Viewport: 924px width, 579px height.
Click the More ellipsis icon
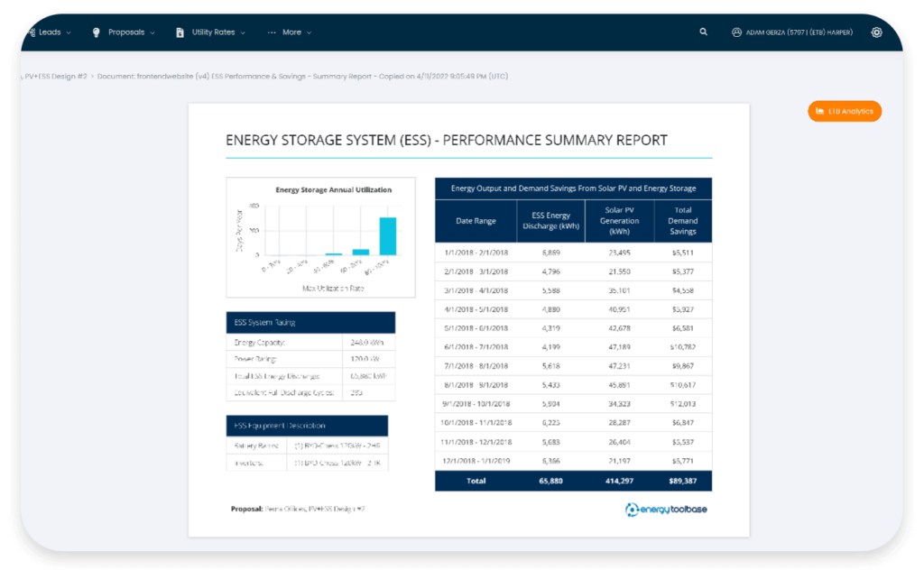(x=272, y=32)
